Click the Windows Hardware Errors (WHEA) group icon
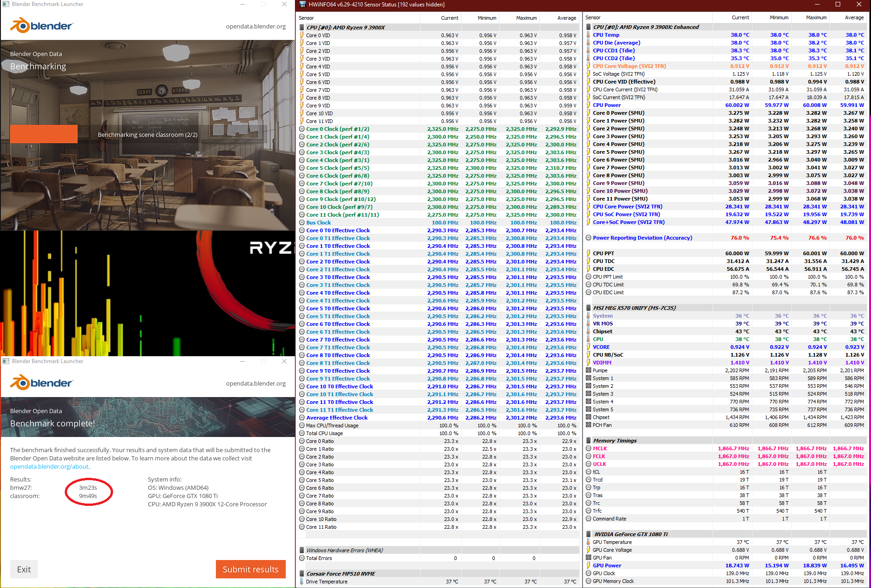The width and height of the screenshot is (871, 588). coord(302,550)
